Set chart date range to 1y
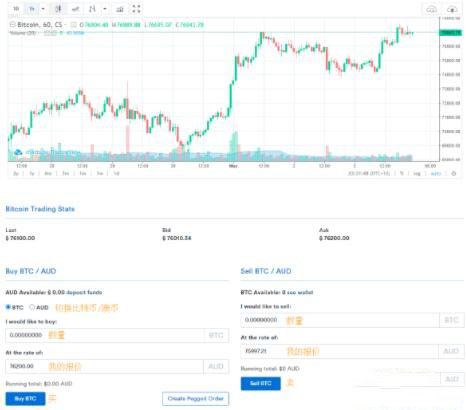The image size is (466, 410). [32, 173]
